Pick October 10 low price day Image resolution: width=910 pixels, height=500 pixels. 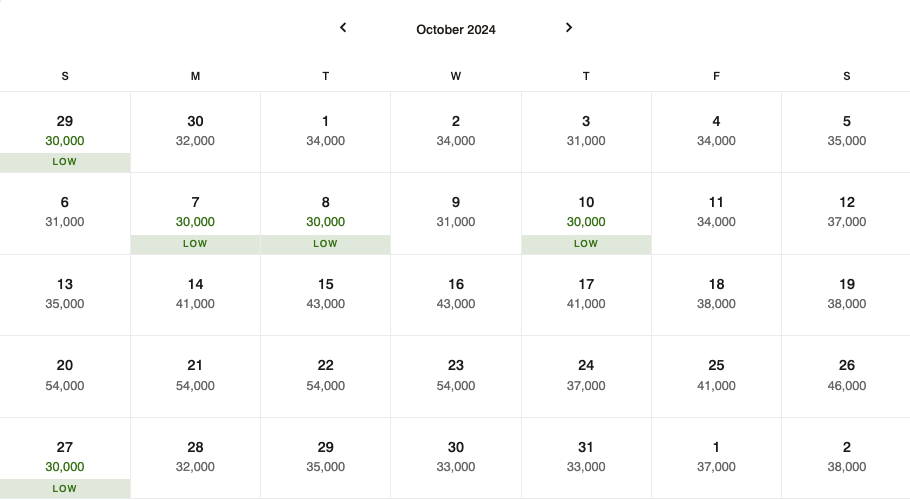pyautogui.click(x=586, y=213)
